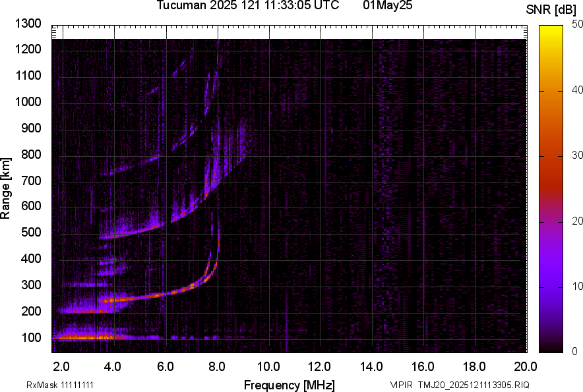
Task: Click the colorbar value '0'
Action: (x=574, y=351)
